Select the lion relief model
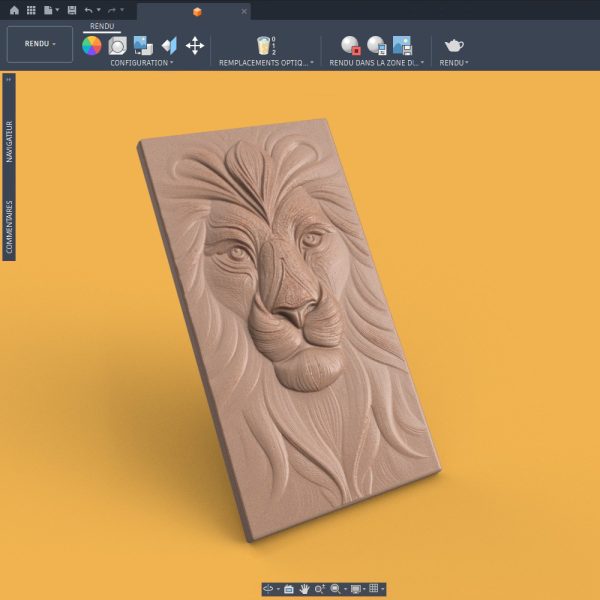 tap(289, 329)
